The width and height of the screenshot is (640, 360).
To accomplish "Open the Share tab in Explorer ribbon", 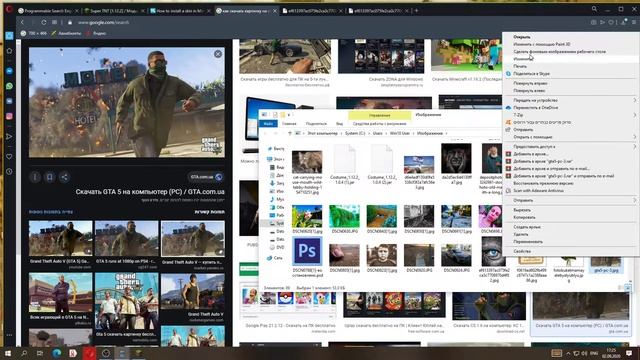I will 316,124.
